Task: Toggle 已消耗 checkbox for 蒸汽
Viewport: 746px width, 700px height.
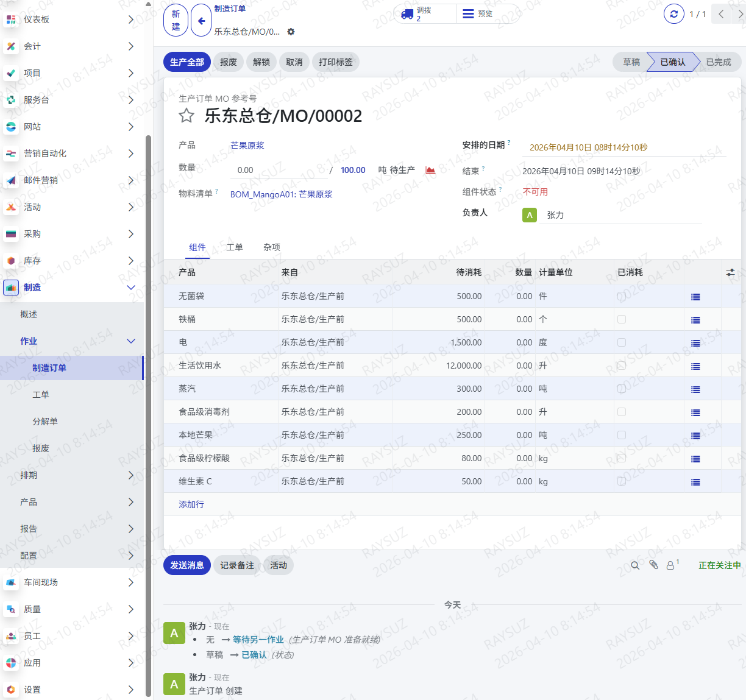Action: [622, 389]
